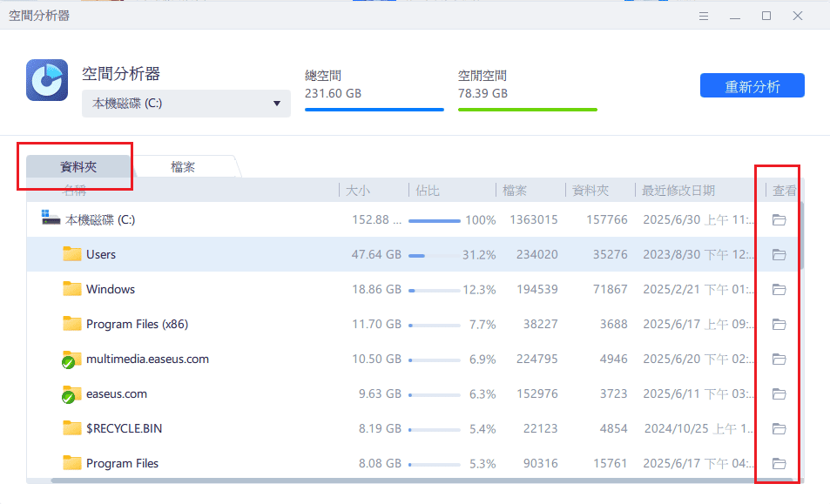830x504 pixels.
Task: Click the Users row usage percentage bar
Action: pos(434,255)
